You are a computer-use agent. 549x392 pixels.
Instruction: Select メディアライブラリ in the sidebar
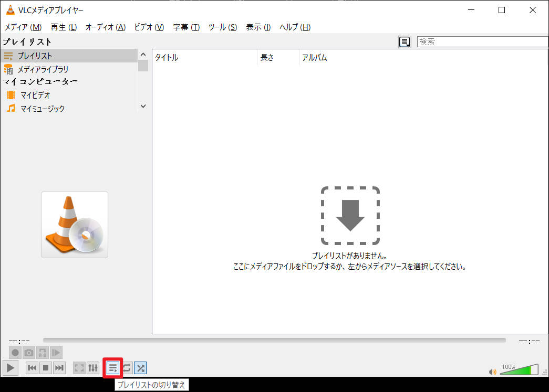click(x=69, y=69)
